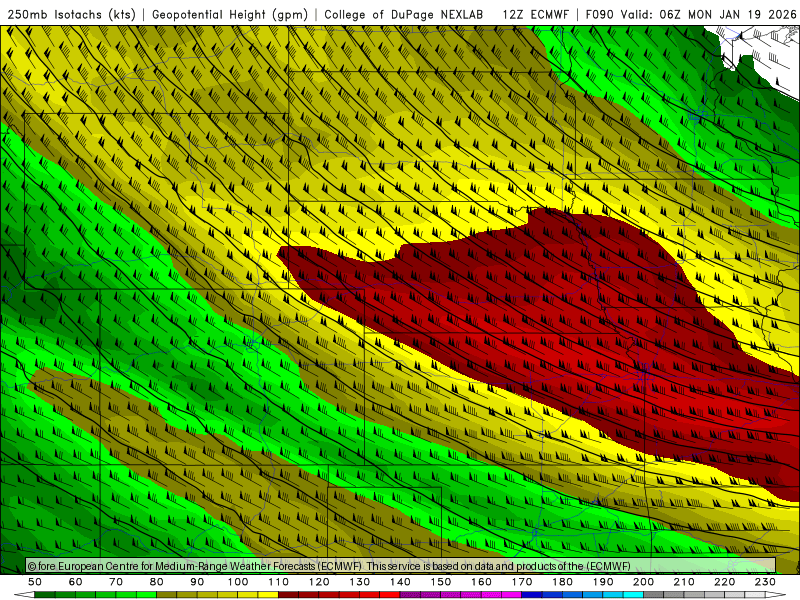Click the 190 label on the color scale
800x600 pixels.
603,582
